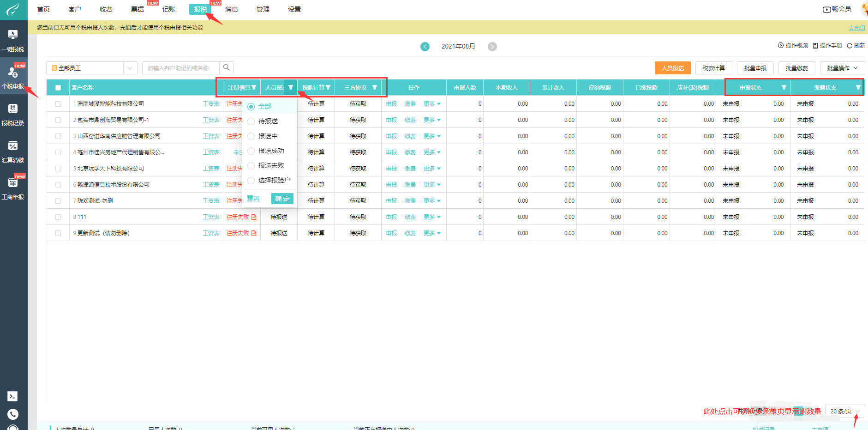Image resolution: width=868 pixels, height=430 pixels.
Task: Expand 更多 for 海南城溪智能科技有限公司
Action: pyautogui.click(x=432, y=104)
